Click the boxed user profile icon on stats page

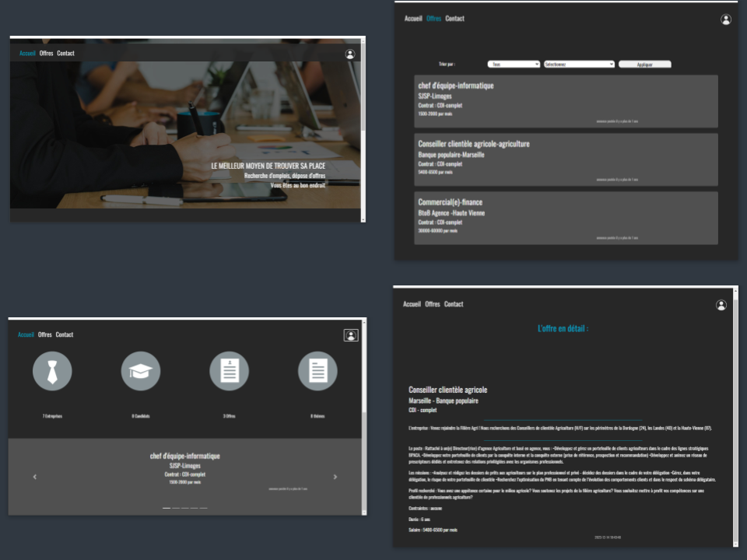[351, 335]
